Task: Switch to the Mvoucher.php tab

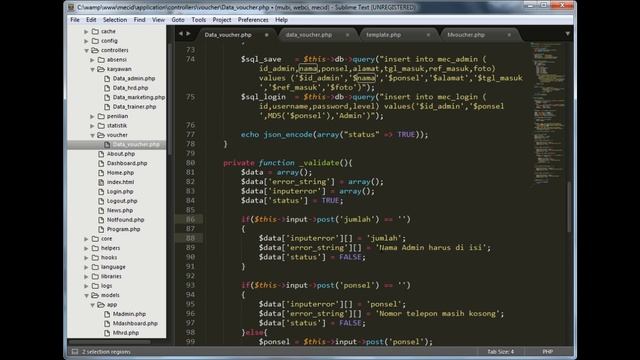Action: 466,35
